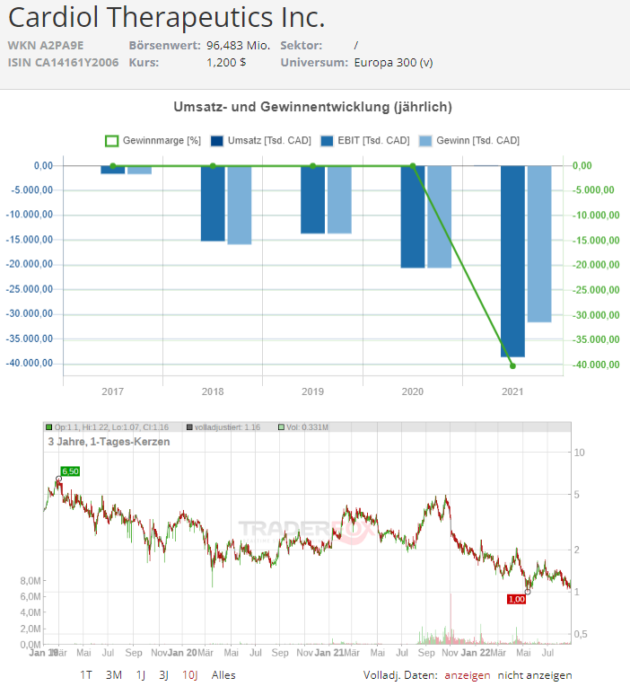Screen dimensions: 630x695
Task: Click the 2020 Gewinnmarge green data point
Action: [413, 166]
